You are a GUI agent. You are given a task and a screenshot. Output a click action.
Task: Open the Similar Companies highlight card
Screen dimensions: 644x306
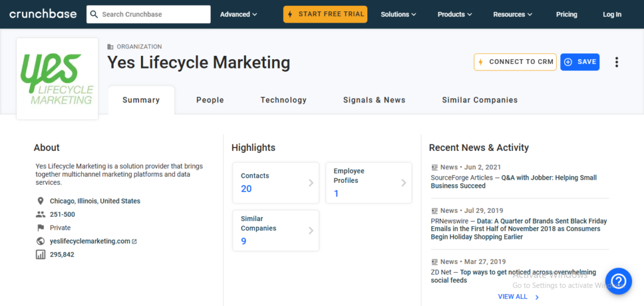tap(276, 231)
